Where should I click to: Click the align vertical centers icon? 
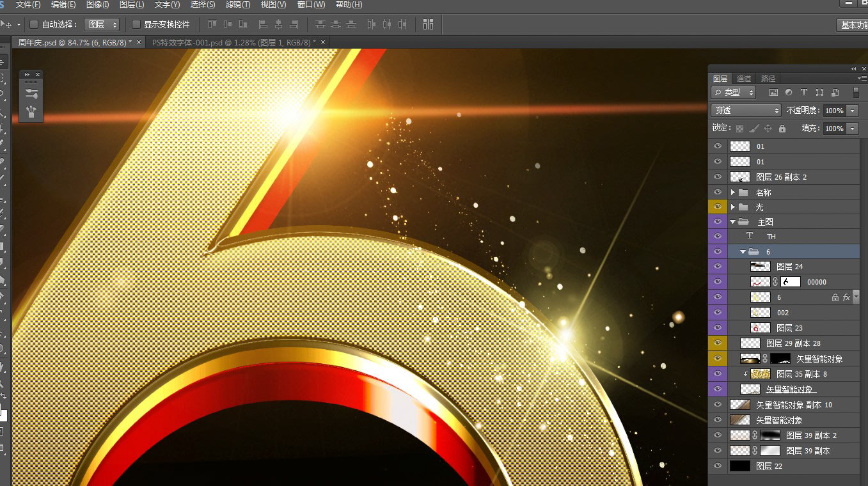tap(228, 24)
